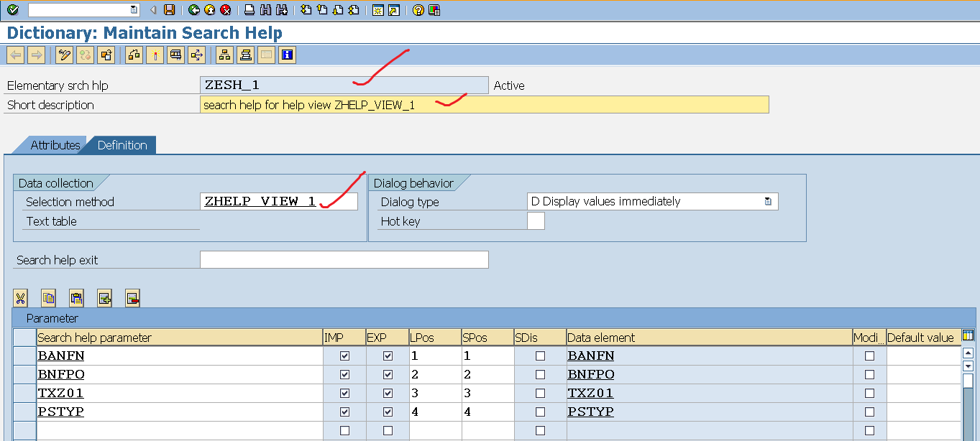This screenshot has height=441, width=980.
Task: Uncheck the IMP checkbox for BANFN
Action: [x=344, y=356]
